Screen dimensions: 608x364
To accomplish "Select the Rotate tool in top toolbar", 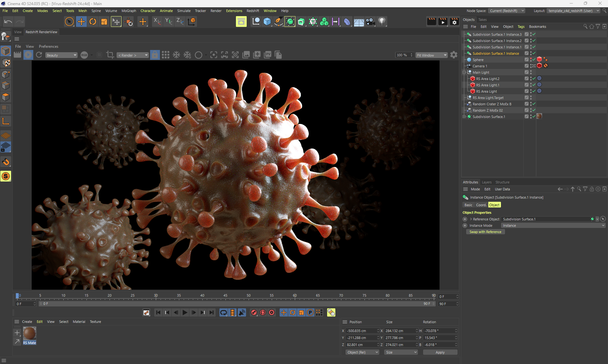I will [93, 22].
